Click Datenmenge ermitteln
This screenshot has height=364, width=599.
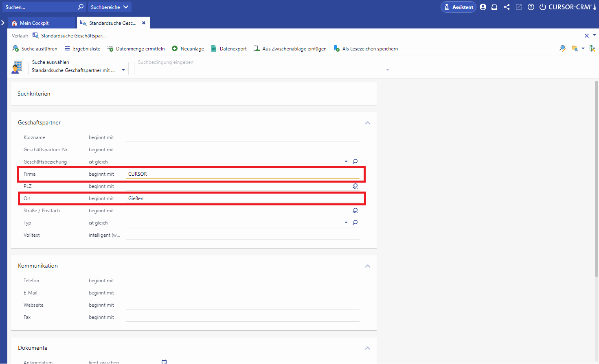(136, 49)
